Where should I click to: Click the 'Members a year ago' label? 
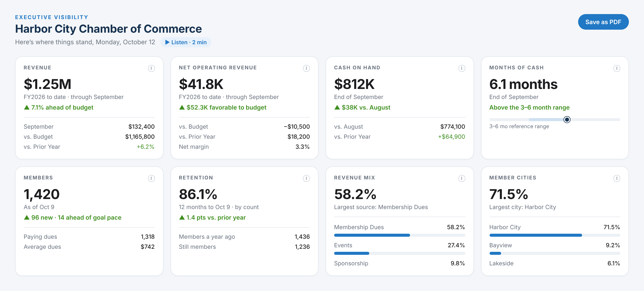point(207,237)
